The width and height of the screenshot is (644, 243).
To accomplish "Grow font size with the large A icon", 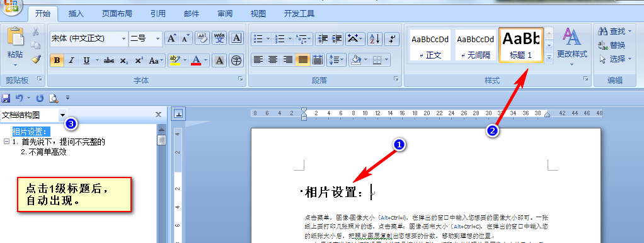I will [171, 38].
